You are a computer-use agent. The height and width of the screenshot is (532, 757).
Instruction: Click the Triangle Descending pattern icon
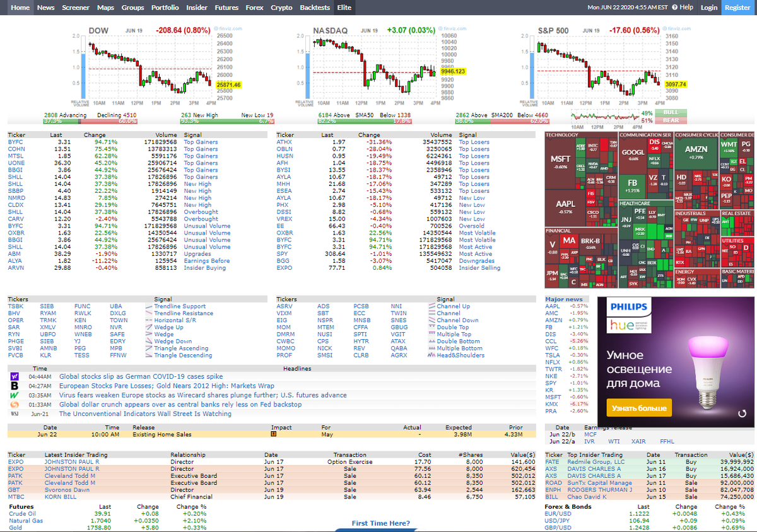(149, 355)
